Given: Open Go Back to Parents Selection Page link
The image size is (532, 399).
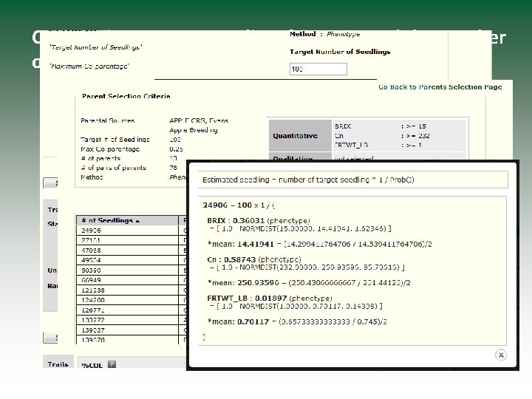Looking at the screenshot, I should pos(440,87).
